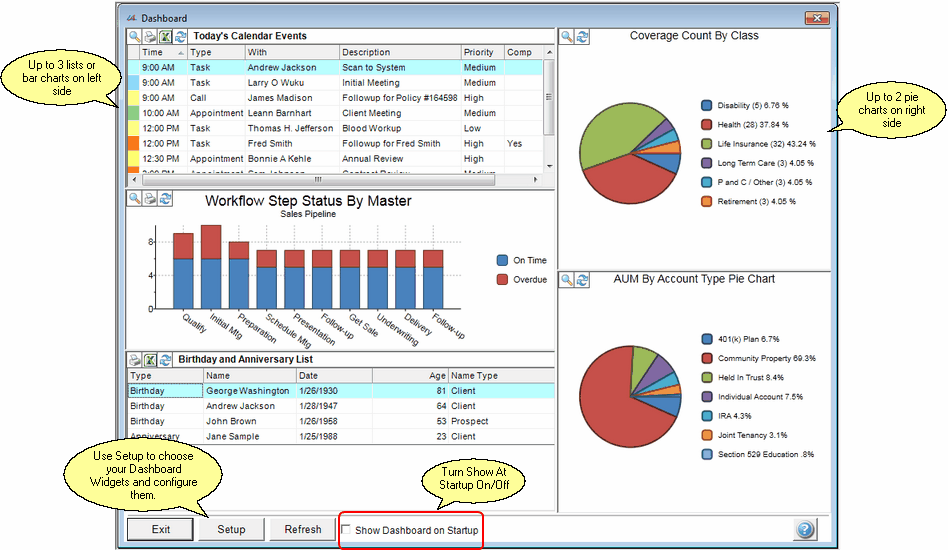Click the Exit button
This screenshot has width=948, height=550.
(160, 530)
